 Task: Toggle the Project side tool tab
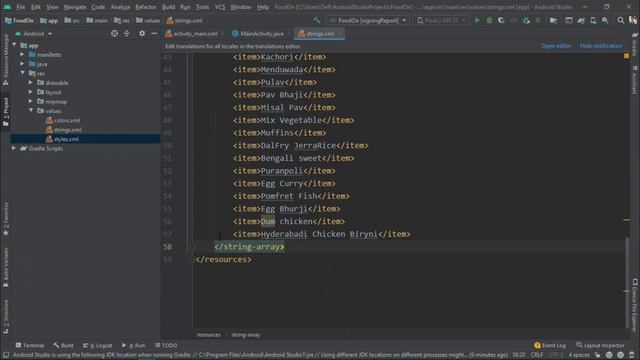coord(5,112)
